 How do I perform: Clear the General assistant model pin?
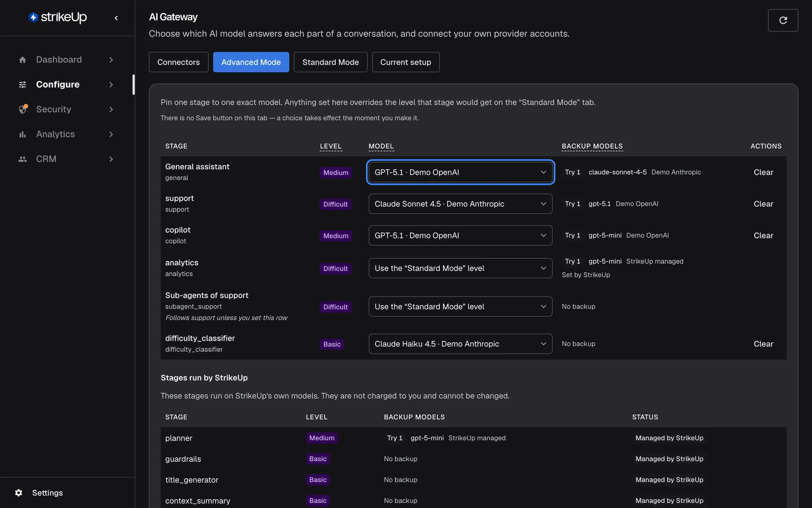point(763,172)
